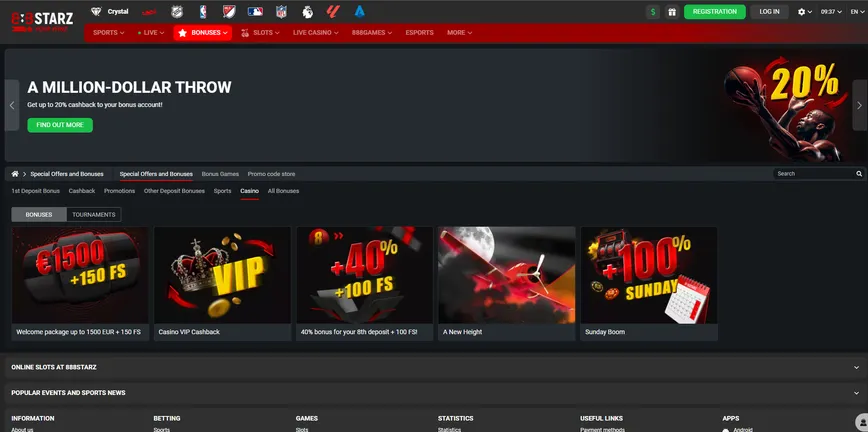Open the 888STARZ logo home link

point(42,22)
